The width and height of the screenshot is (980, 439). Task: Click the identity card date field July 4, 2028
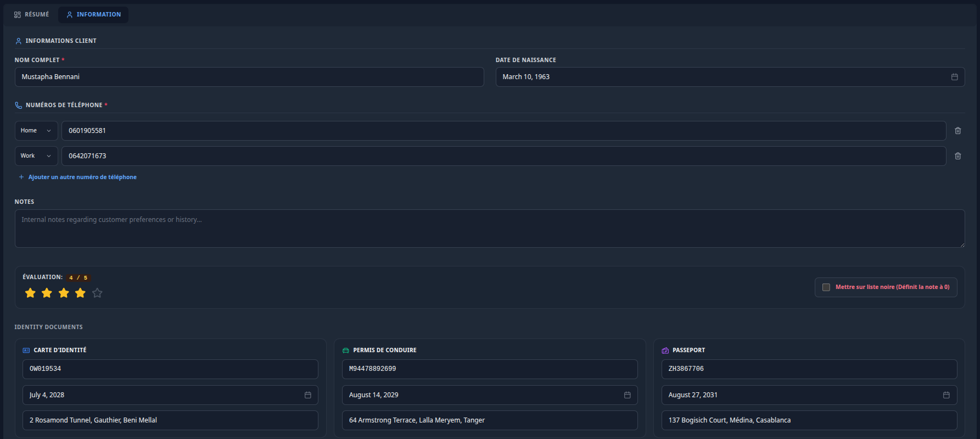170,395
